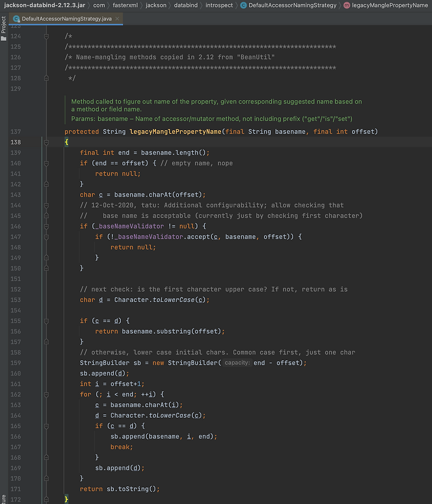
Task: Select the DefaultAccessorNamingStrategy.java editor tab
Action: 66,18
